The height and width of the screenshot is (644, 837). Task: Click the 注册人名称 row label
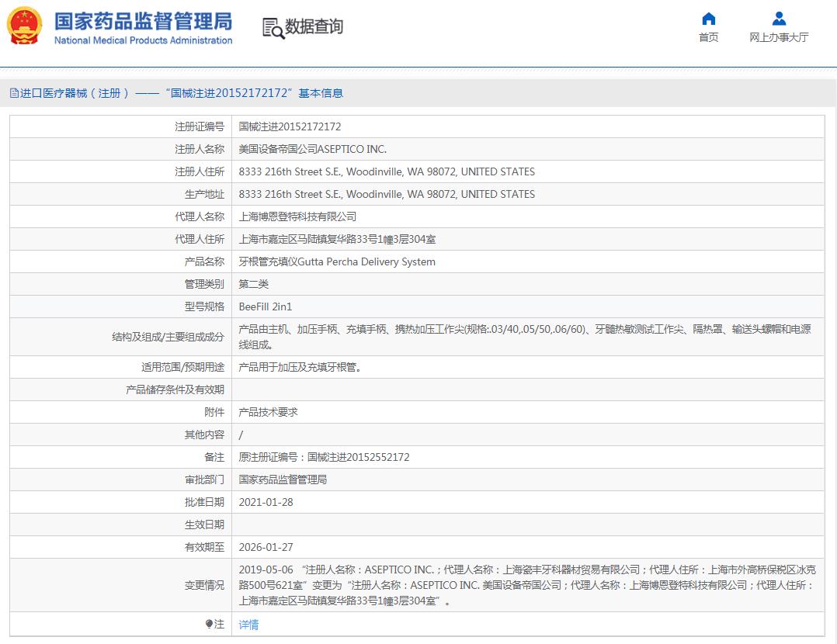[200, 150]
